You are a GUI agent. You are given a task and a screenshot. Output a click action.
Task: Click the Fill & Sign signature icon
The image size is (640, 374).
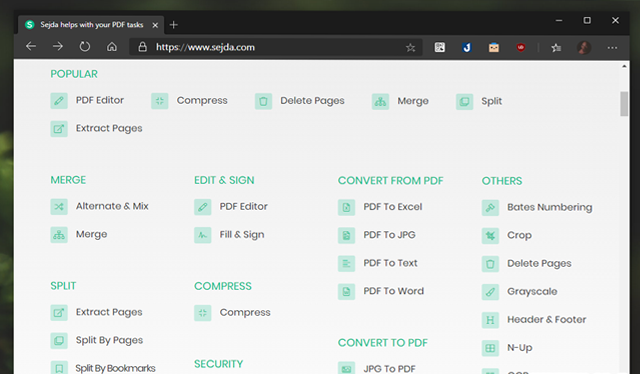click(203, 235)
